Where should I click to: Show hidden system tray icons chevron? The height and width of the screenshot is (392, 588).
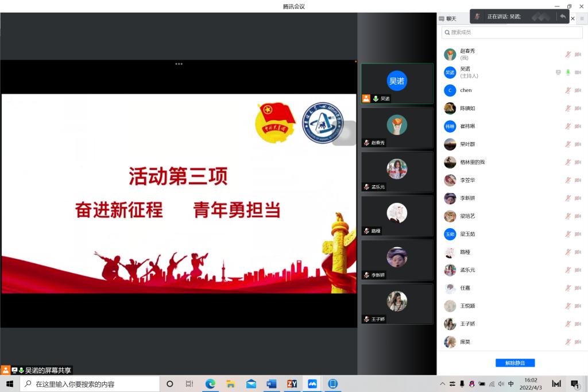[442, 384]
